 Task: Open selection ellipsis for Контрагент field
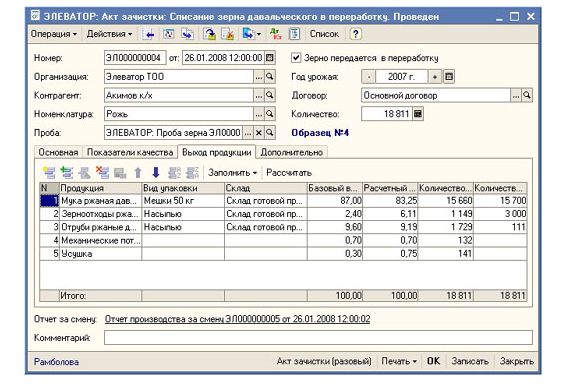point(258,95)
